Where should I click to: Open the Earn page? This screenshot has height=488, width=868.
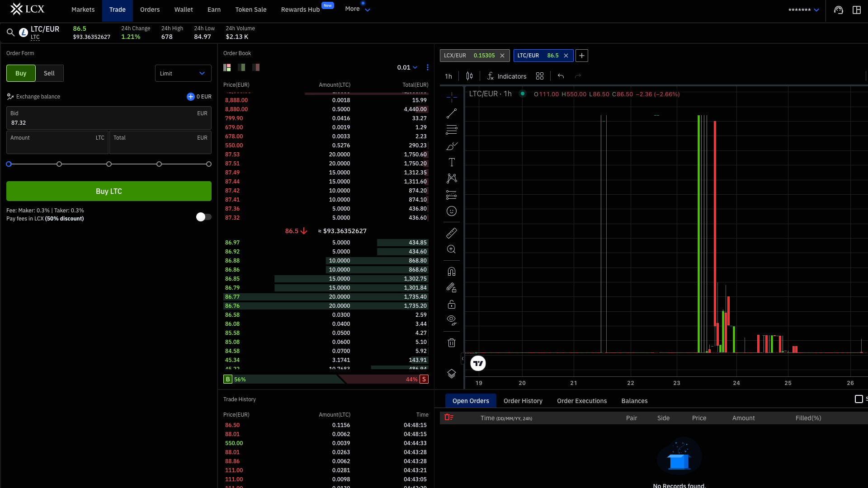214,9
